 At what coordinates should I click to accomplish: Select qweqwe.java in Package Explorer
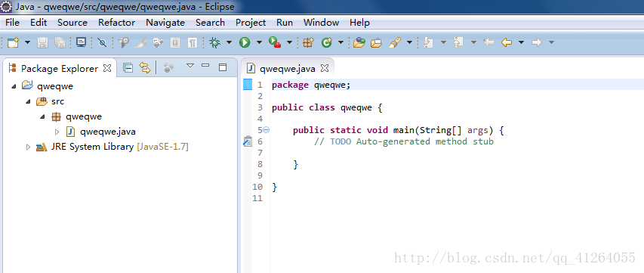pyautogui.click(x=108, y=132)
